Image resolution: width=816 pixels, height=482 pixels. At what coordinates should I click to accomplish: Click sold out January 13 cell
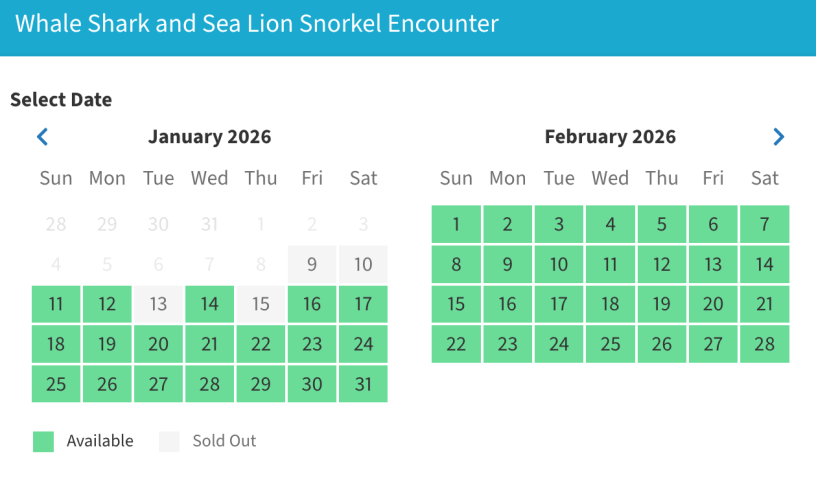point(158,304)
